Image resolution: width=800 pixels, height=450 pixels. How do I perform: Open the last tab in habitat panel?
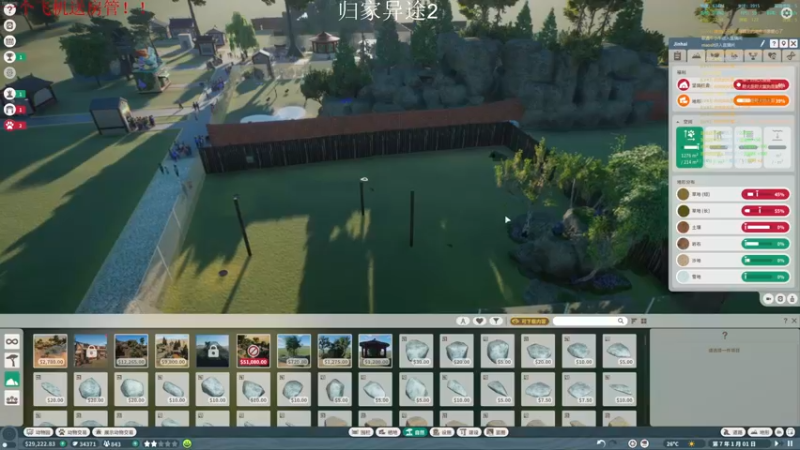click(791, 56)
